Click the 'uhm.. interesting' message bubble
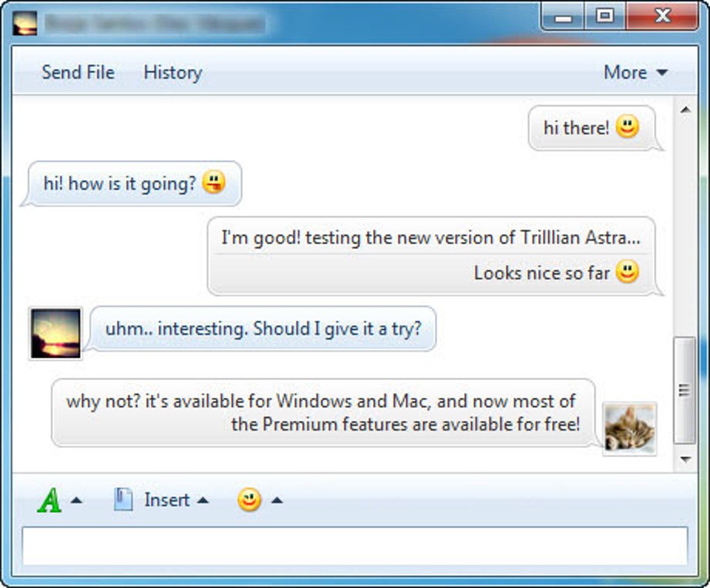 263,328
